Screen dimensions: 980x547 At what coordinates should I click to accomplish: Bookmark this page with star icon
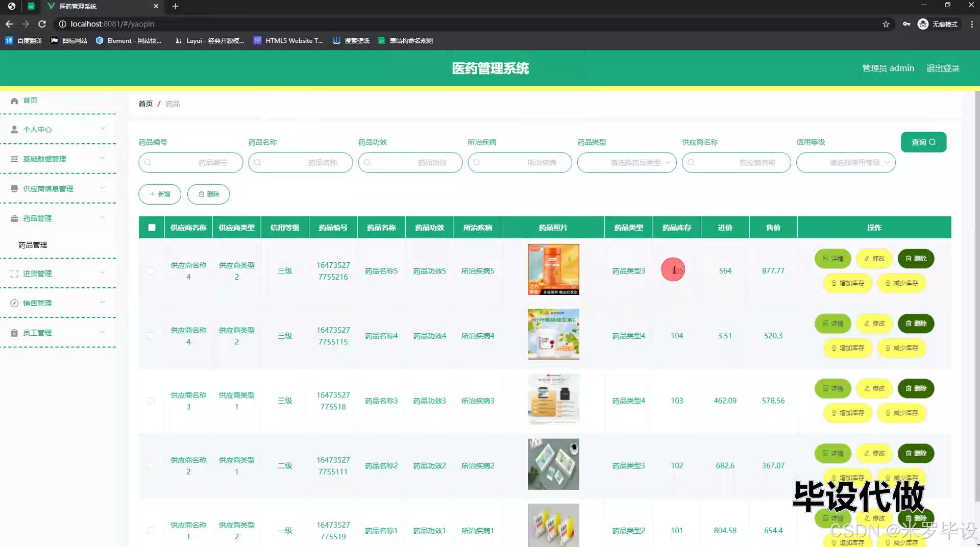pyautogui.click(x=886, y=24)
